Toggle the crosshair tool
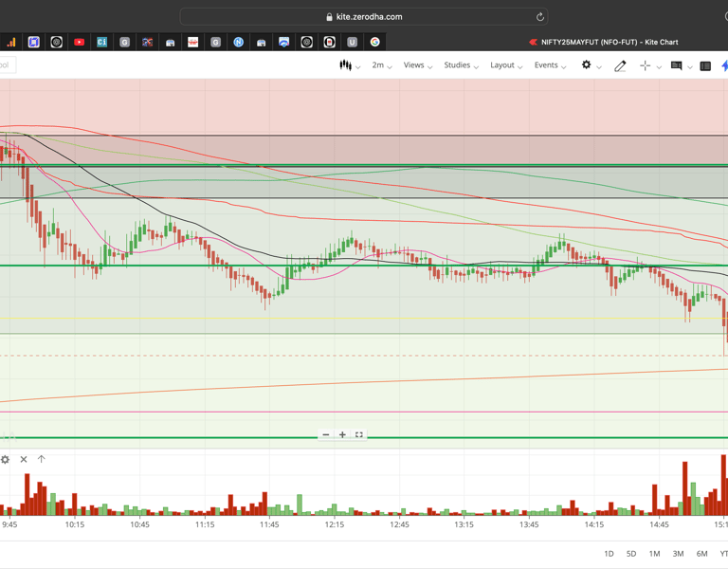 click(645, 65)
